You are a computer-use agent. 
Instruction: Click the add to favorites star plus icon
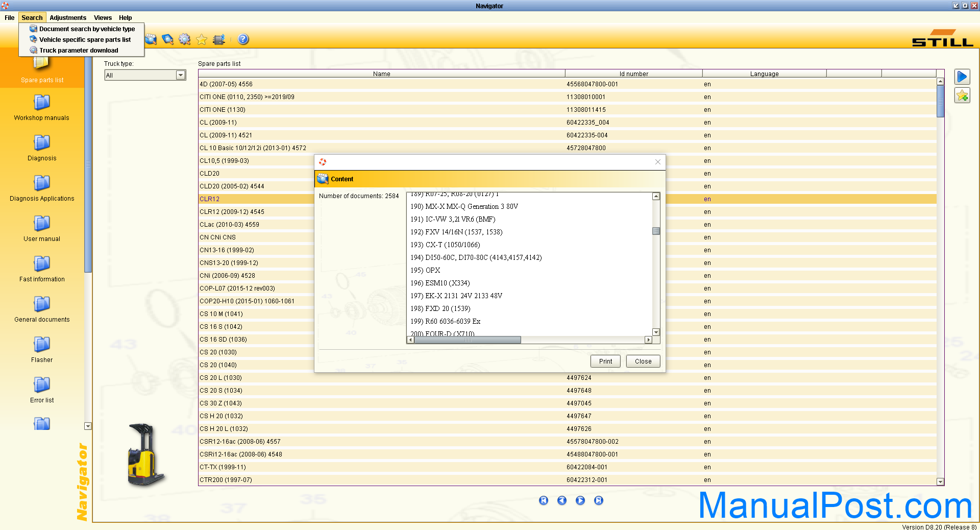[x=962, y=95]
